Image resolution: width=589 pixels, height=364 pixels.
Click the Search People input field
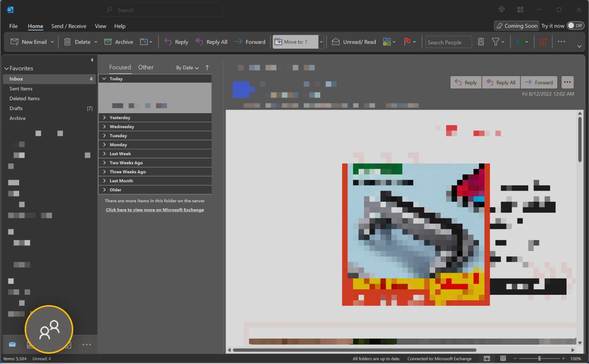pos(448,42)
